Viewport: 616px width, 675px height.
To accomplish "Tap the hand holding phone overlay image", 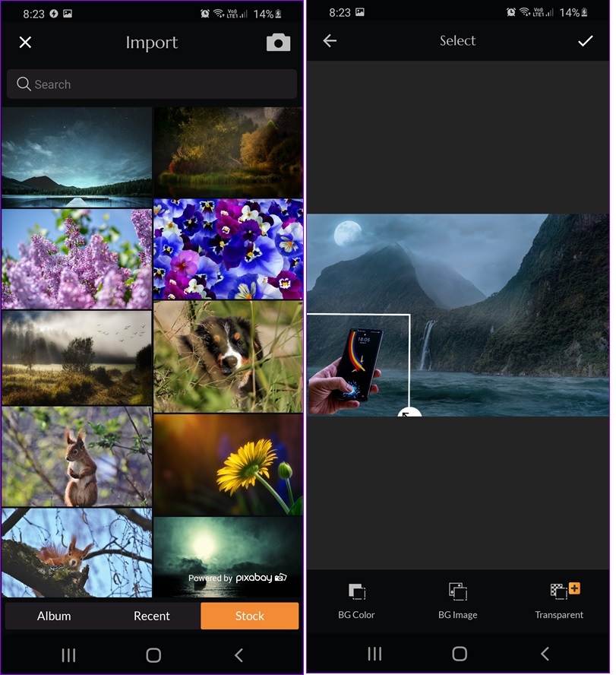I will (346, 370).
